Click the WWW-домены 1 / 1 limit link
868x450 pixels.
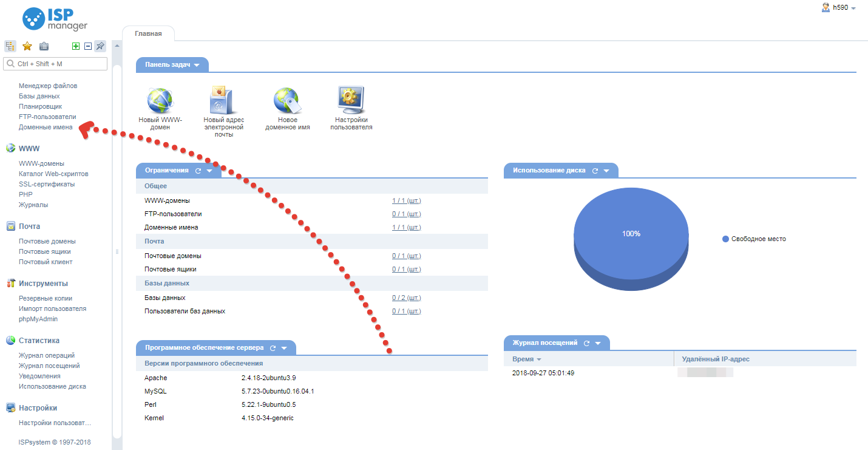(407, 200)
